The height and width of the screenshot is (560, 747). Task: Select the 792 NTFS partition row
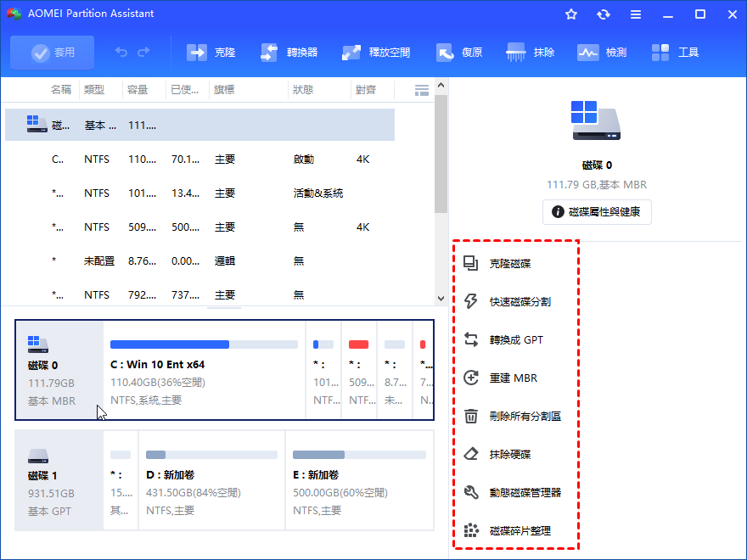pos(199,294)
